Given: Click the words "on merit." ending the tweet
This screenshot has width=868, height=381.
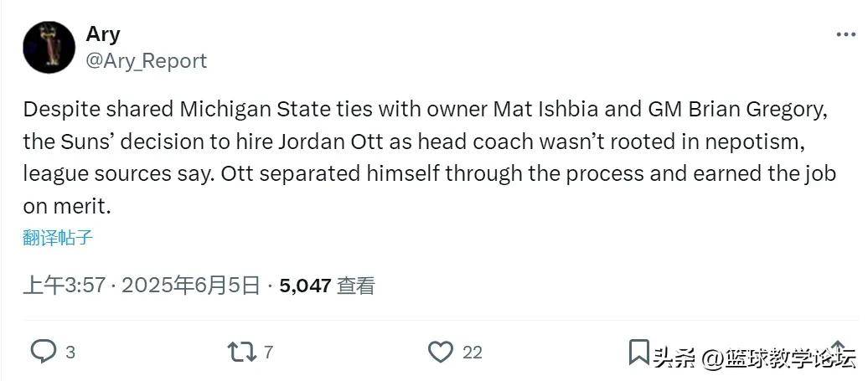Looking at the screenshot, I should [x=66, y=206].
